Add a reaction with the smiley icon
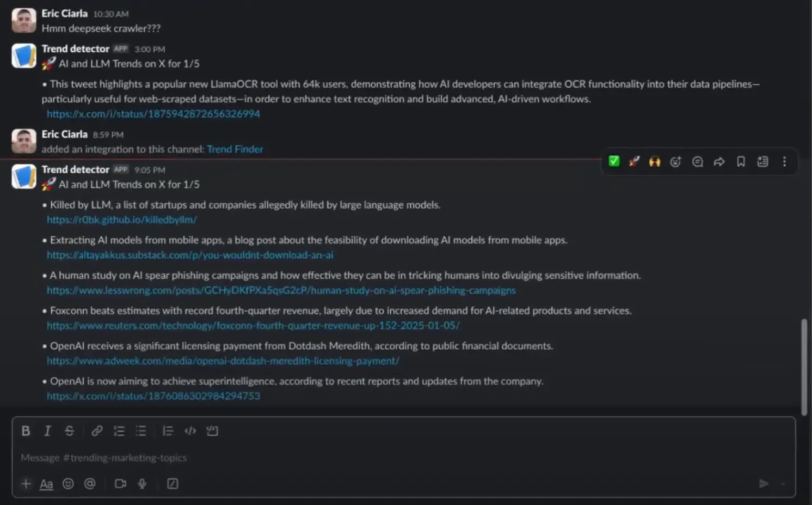This screenshot has height=505, width=812. (675, 161)
